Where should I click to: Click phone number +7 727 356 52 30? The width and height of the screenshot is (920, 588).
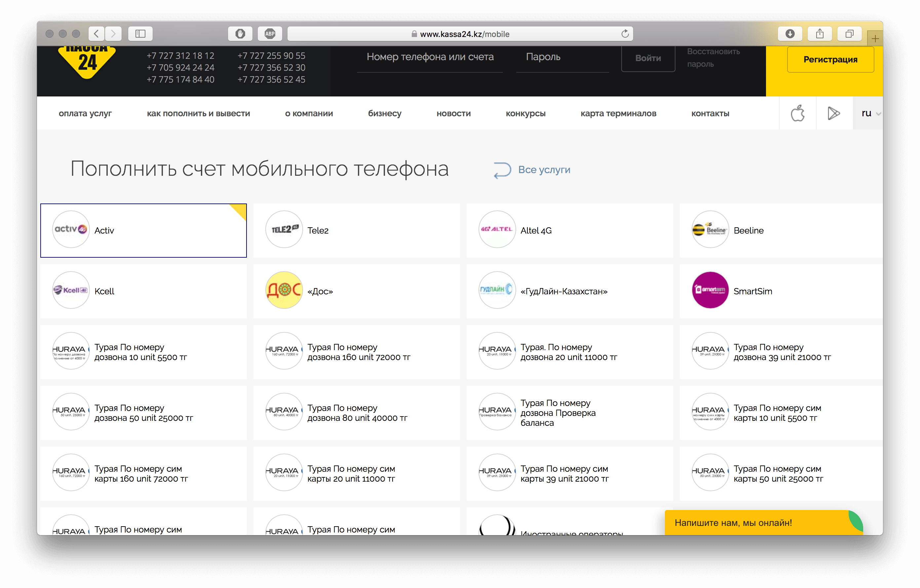271,68
